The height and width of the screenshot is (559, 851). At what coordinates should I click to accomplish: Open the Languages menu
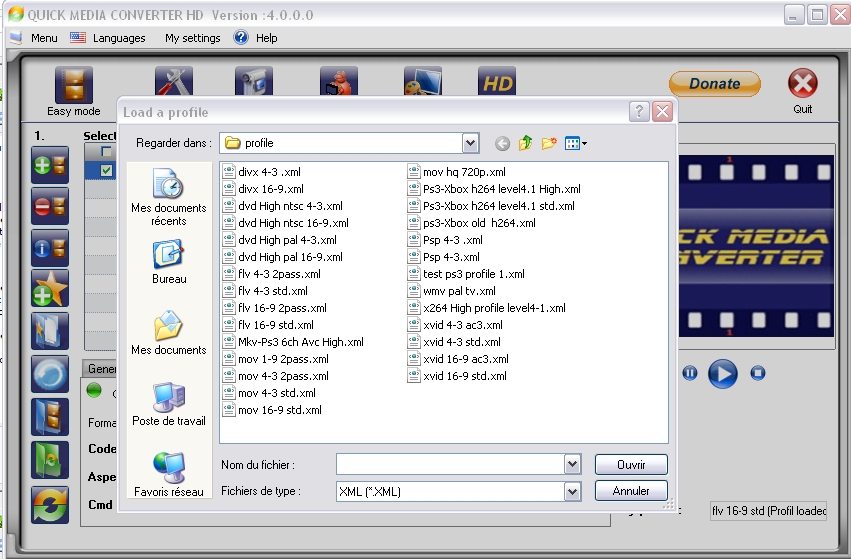[119, 38]
